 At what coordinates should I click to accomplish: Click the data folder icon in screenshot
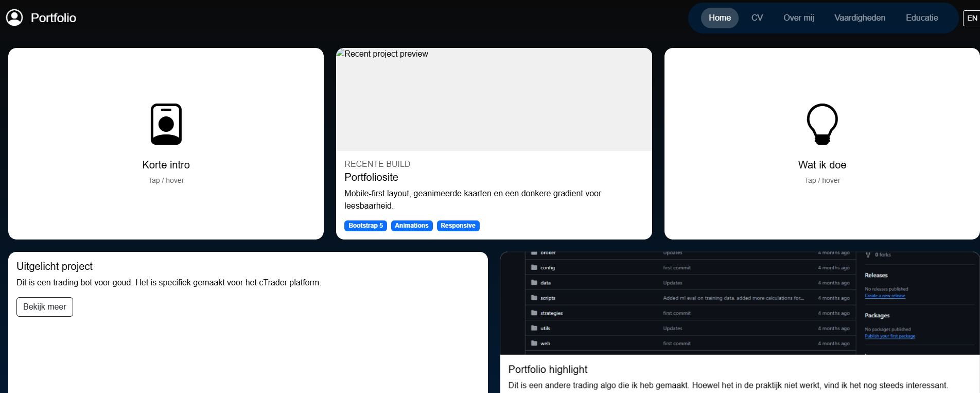(534, 283)
